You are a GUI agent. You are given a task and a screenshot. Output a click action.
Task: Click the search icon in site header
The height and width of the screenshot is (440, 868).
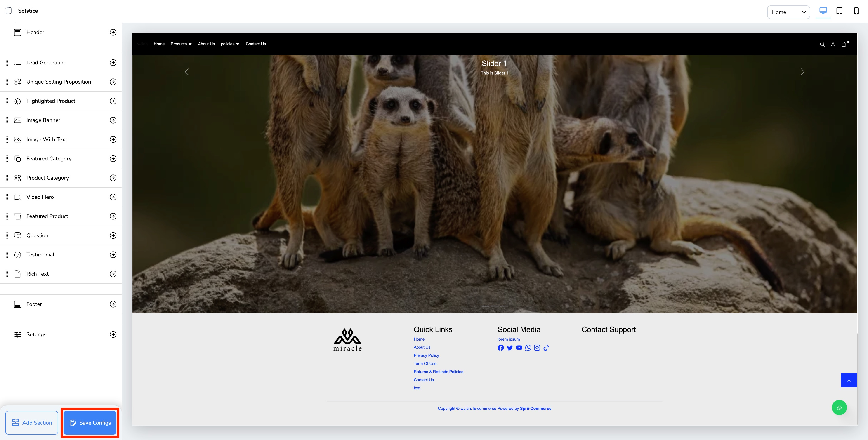(822, 44)
